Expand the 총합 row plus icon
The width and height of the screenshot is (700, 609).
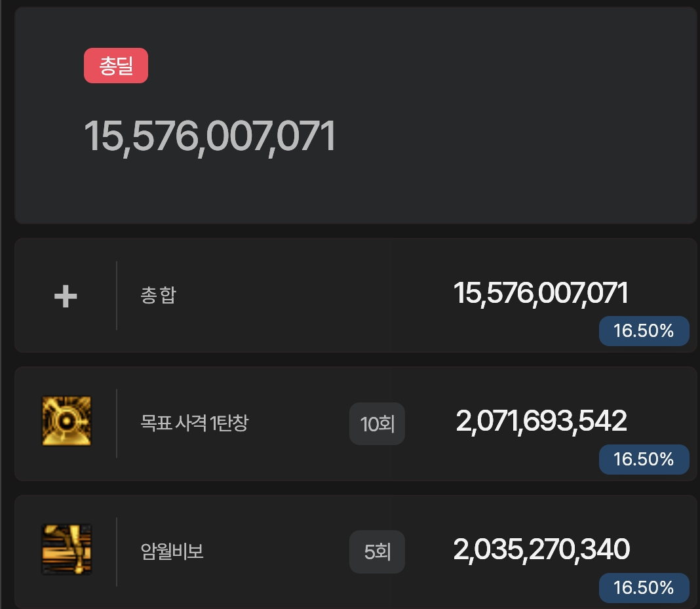66,296
